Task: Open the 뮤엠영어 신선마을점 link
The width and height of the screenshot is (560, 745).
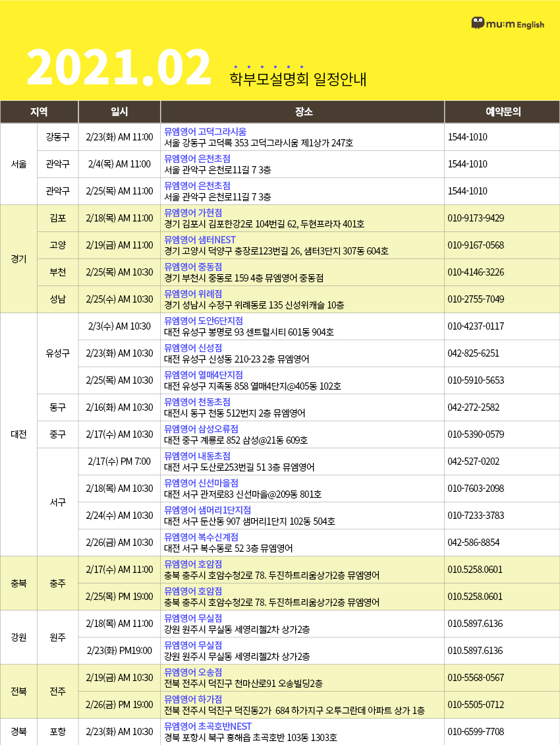Action: click(x=201, y=484)
